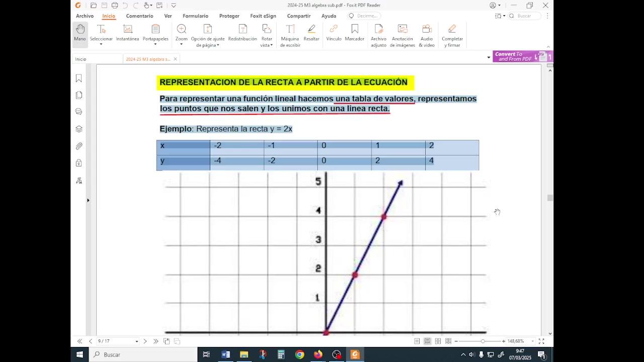The height and width of the screenshot is (362, 644).
Task: Open the Layers sidebar panel
Action: [79, 129]
